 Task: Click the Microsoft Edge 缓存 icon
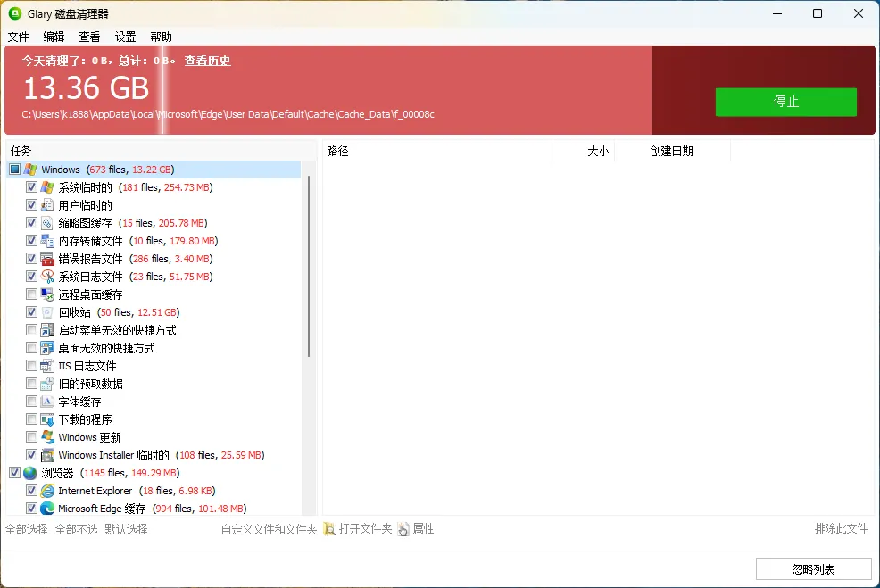(x=47, y=509)
